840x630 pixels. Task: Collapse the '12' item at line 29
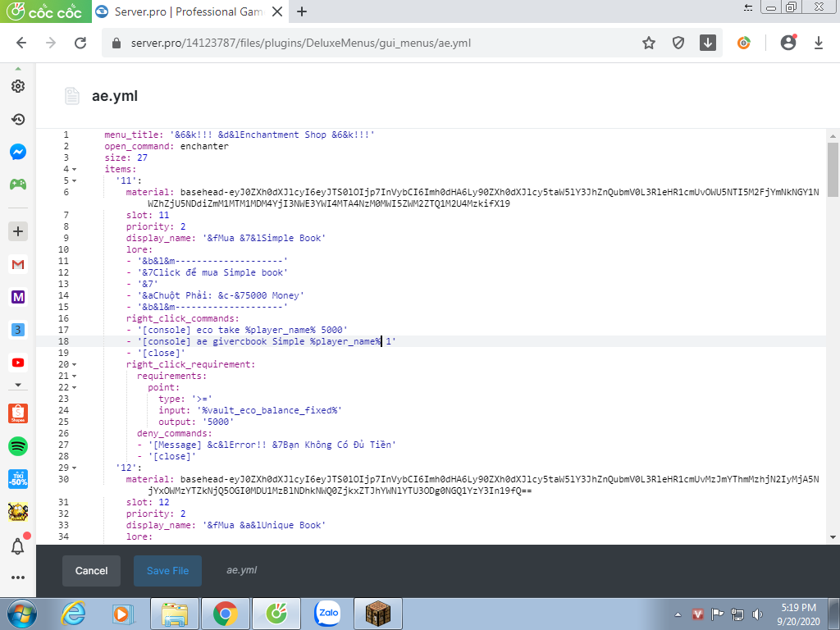click(x=75, y=468)
